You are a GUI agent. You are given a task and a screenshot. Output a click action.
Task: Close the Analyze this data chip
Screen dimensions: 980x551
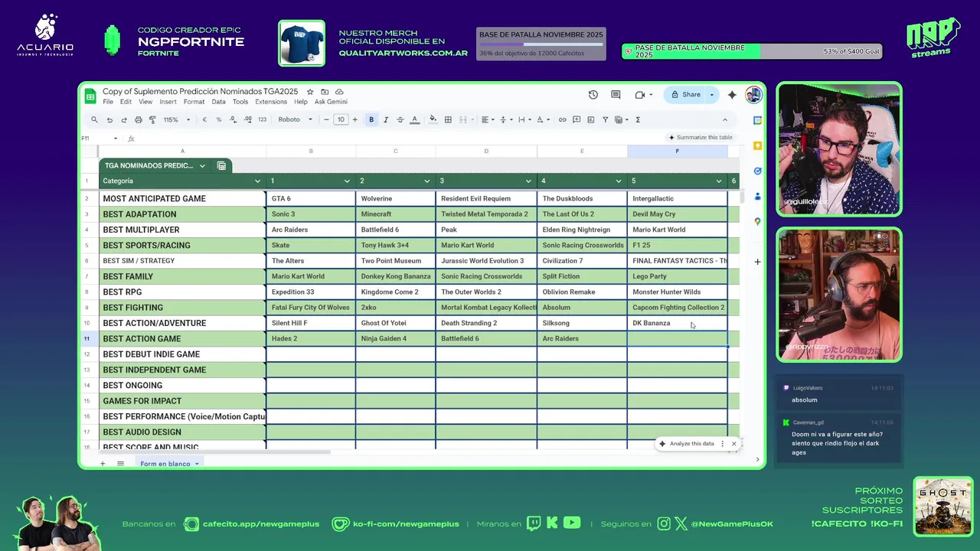[733, 444]
